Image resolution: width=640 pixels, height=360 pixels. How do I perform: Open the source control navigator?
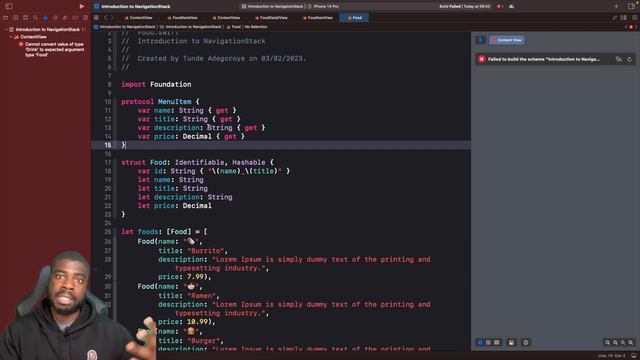tap(16, 18)
